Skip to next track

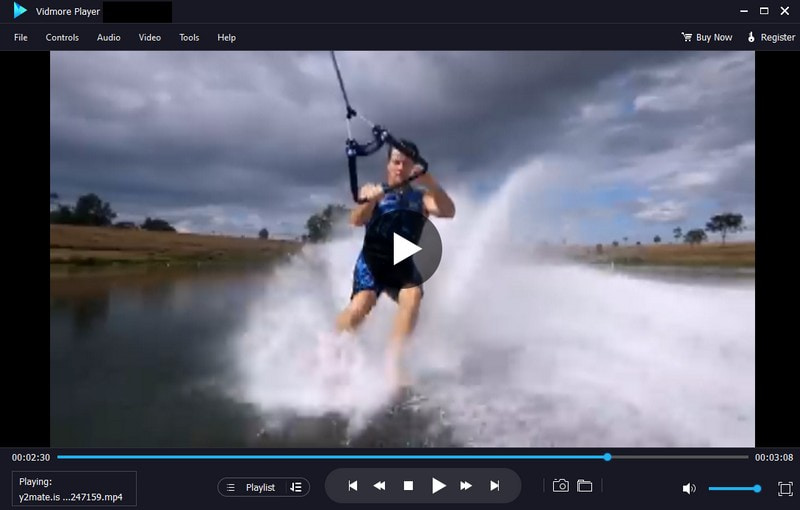point(494,486)
